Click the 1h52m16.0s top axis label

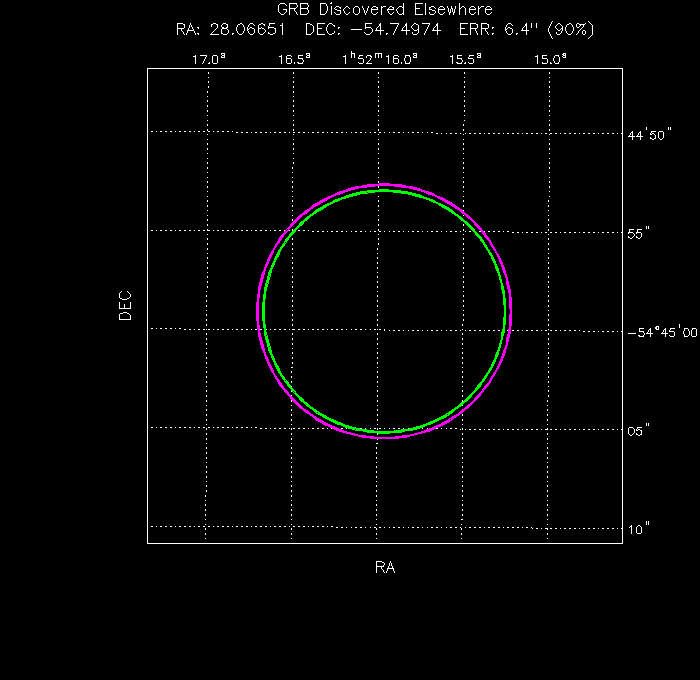379,59
